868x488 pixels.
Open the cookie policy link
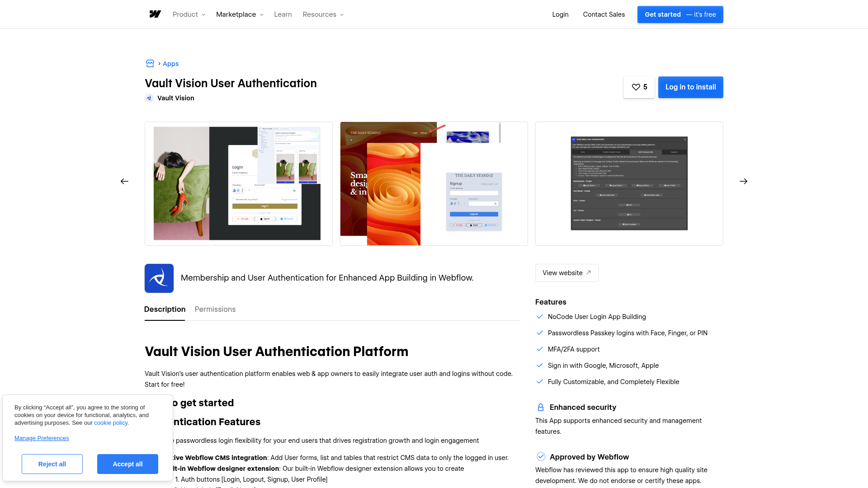[111, 423]
